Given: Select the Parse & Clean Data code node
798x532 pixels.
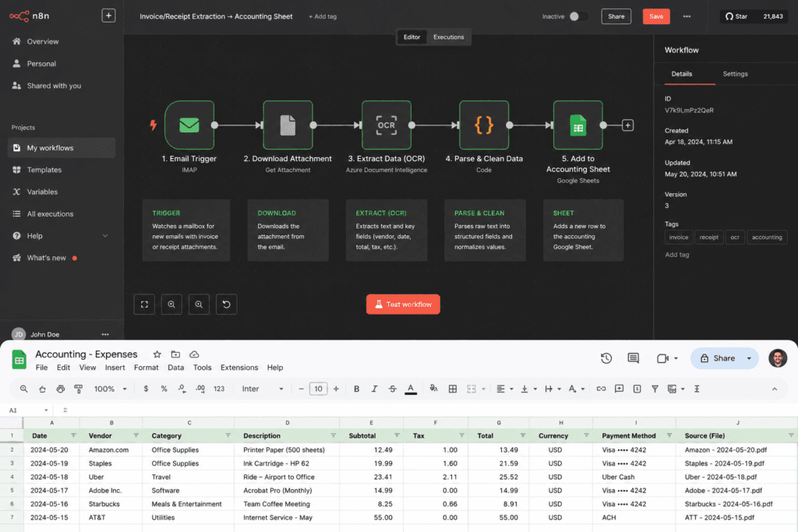Looking at the screenshot, I should [x=484, y=125].
